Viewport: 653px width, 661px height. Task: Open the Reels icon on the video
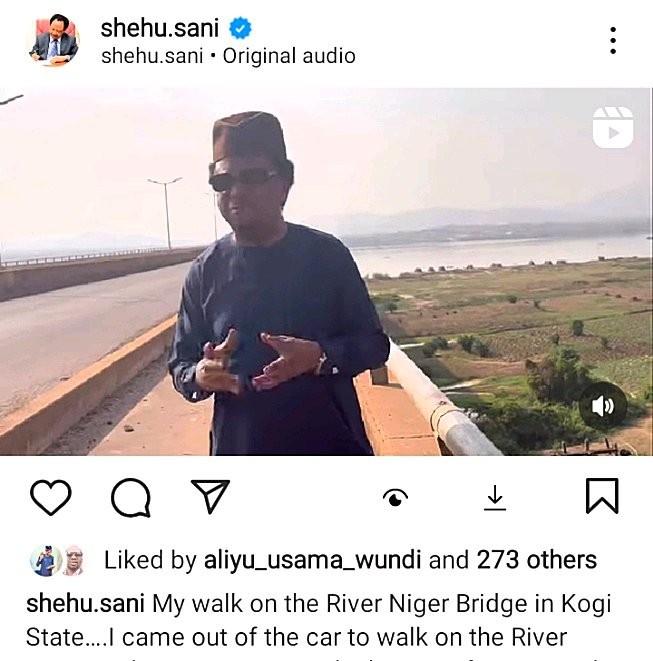[x=612, y=127]
